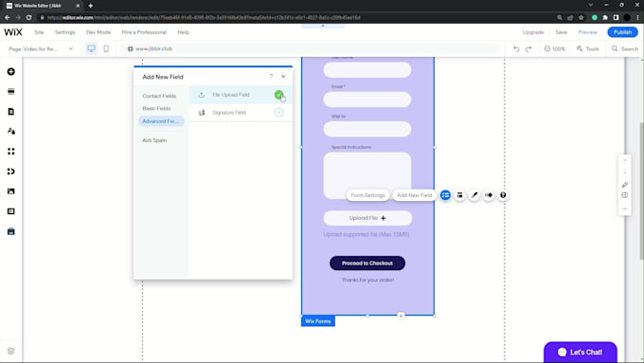Select Advanced Fields category
Viewport: 644px width, 363px height.
click(x=161, y=121)
